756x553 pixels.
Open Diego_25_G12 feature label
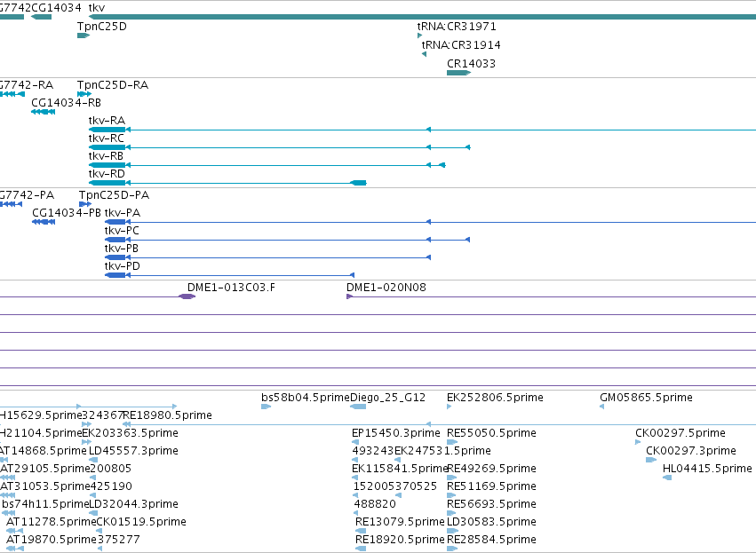coord(387,398)
